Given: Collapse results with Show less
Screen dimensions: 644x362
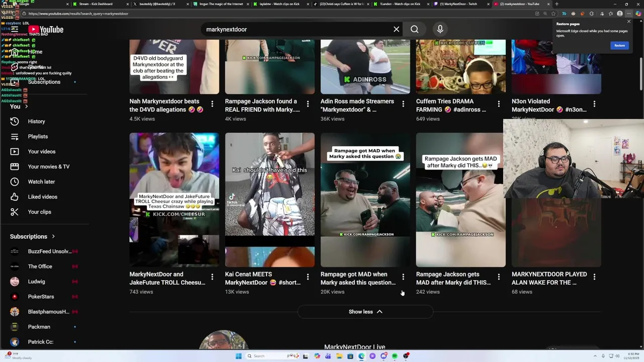Looking at the screenshot, I should click(x=365, y=312).
